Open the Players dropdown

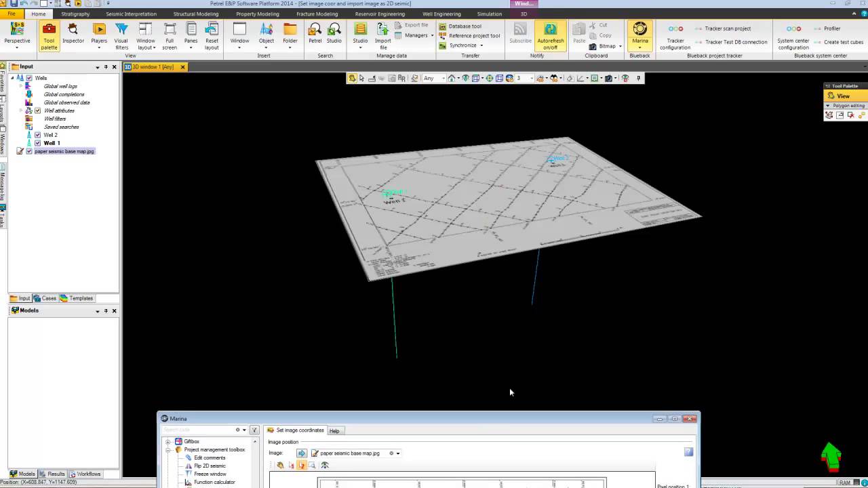pos(99,37)
